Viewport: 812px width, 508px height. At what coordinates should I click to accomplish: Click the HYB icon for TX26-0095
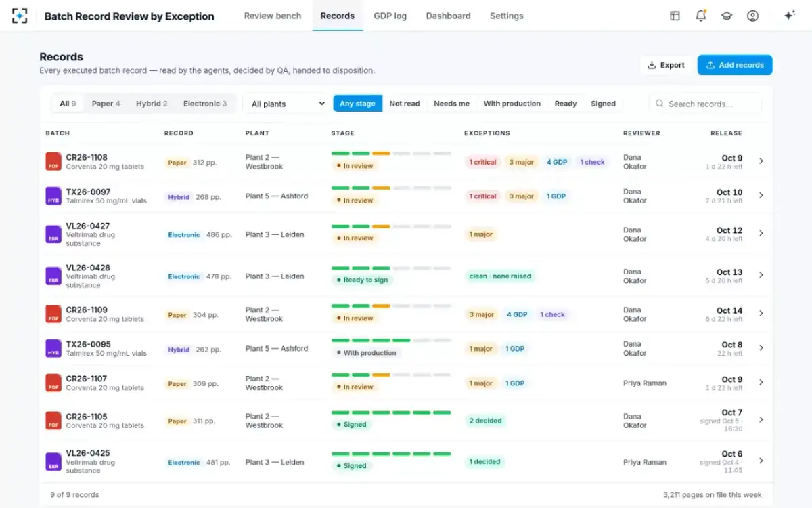(x=53, y=349)
